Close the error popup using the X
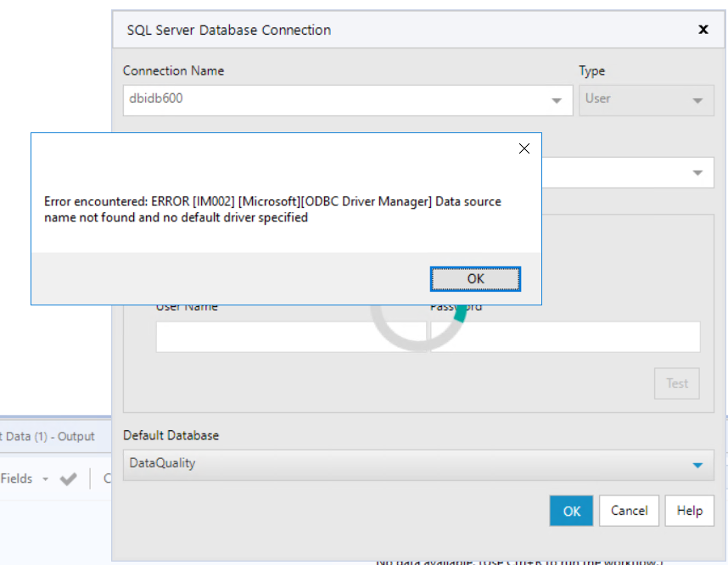Viewport: 728px width, 565px height. pos(524,148)
